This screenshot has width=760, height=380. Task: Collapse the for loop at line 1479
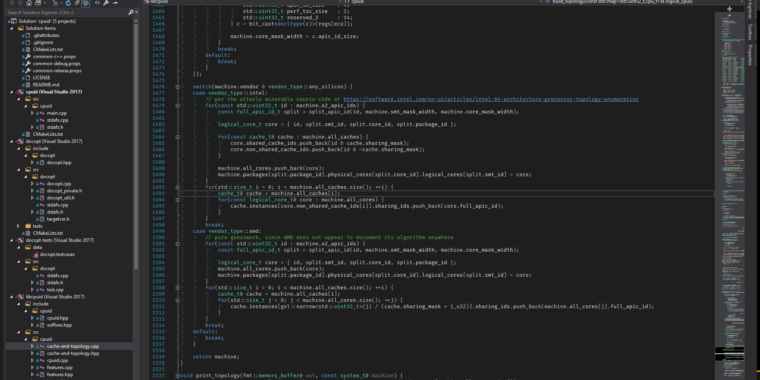(x=177, y=105)
